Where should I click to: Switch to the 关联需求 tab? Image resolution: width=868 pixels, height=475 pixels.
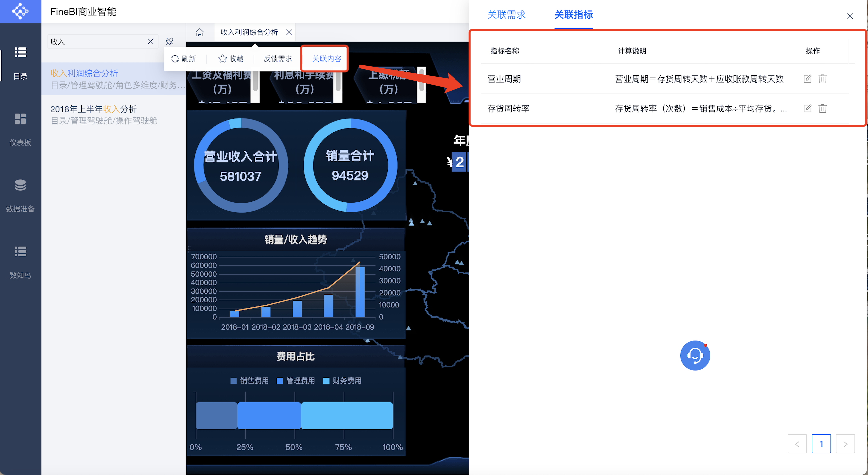[506, 15]
